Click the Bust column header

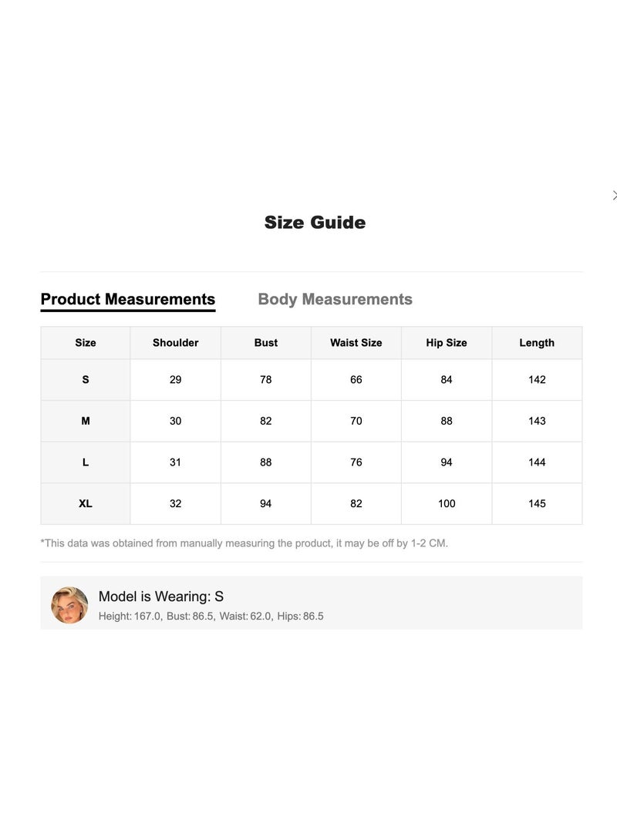pos(266,343)
